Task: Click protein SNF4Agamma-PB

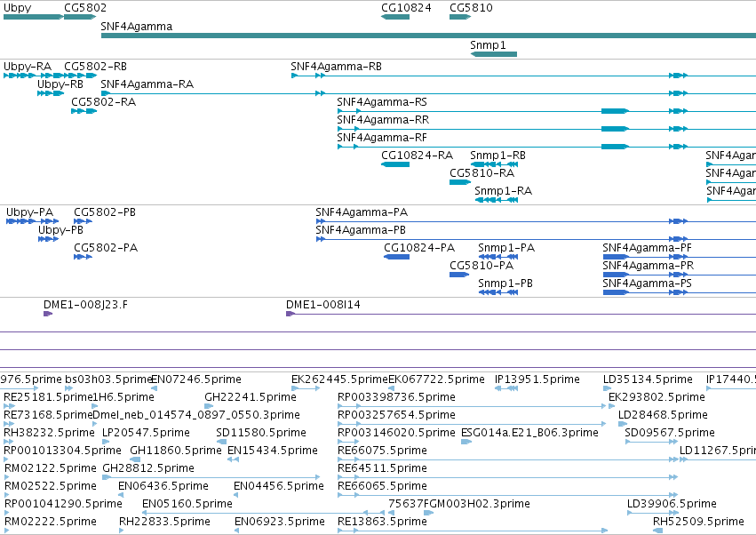Action: pos(361,230)
